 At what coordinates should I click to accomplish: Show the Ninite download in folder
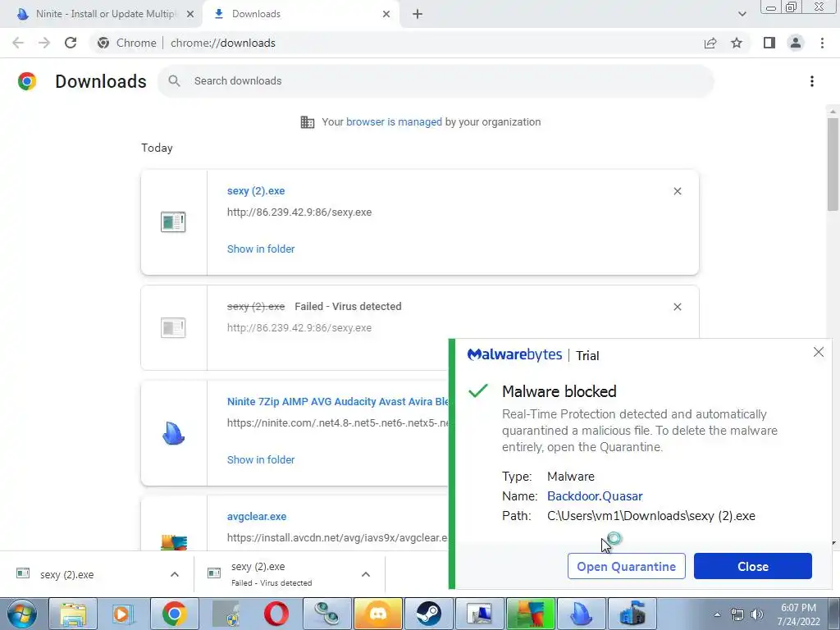(x=261, y=459)
